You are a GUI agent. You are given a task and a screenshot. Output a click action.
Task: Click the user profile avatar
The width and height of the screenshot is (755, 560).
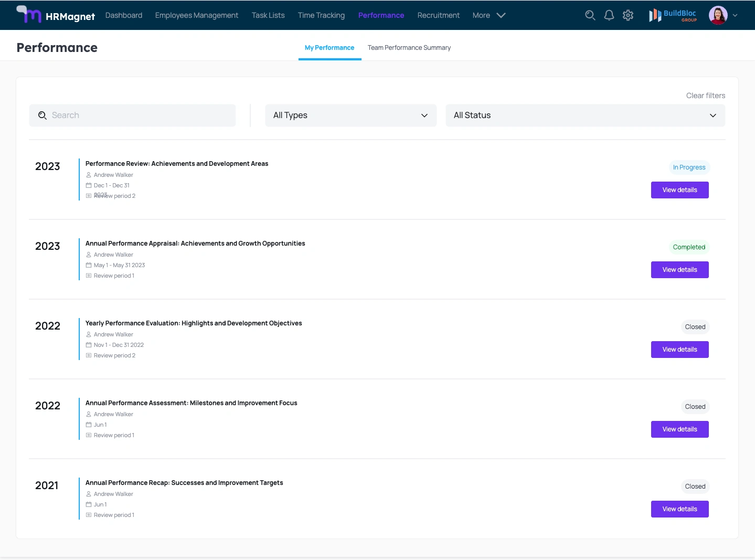point(718,15)
